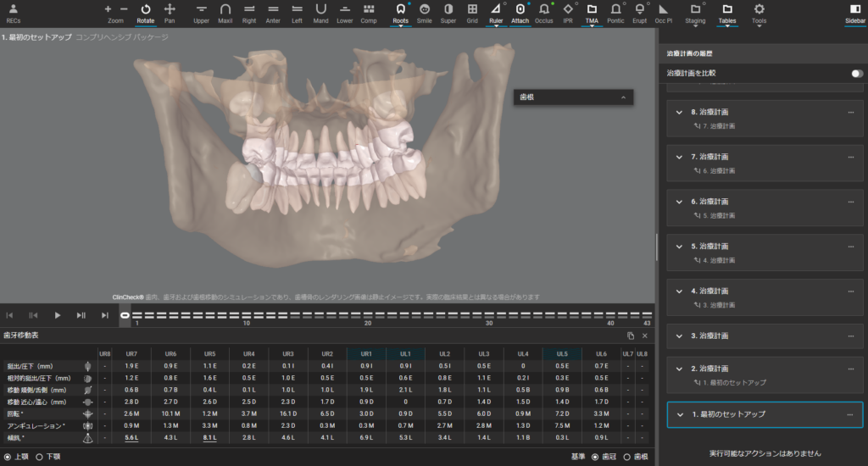The image size is (868, 466).
Task: Click the Superimposition (Super) tool
Action: 448,9
